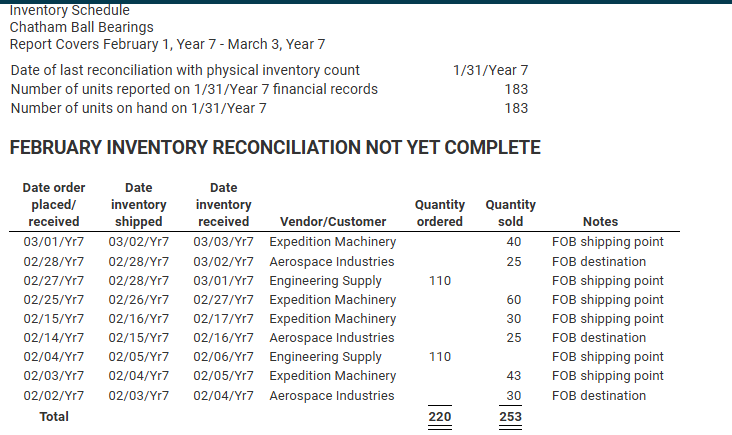The width and height of the screenshot is (732, 435).
Task: Select the 03/01/Yr7 Expedition Machinery vendor cell
Action: tap(332, 242)
